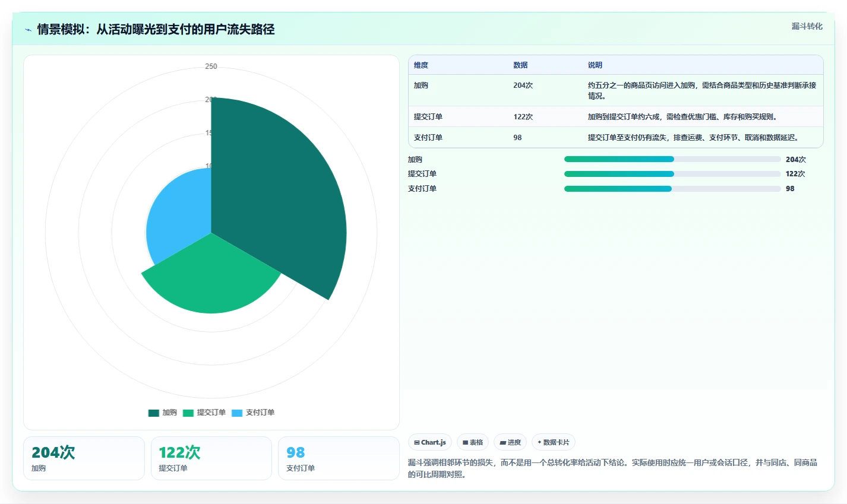Click the 进度 chip
The image size is (847, 504).
click(x=510, y=442)
